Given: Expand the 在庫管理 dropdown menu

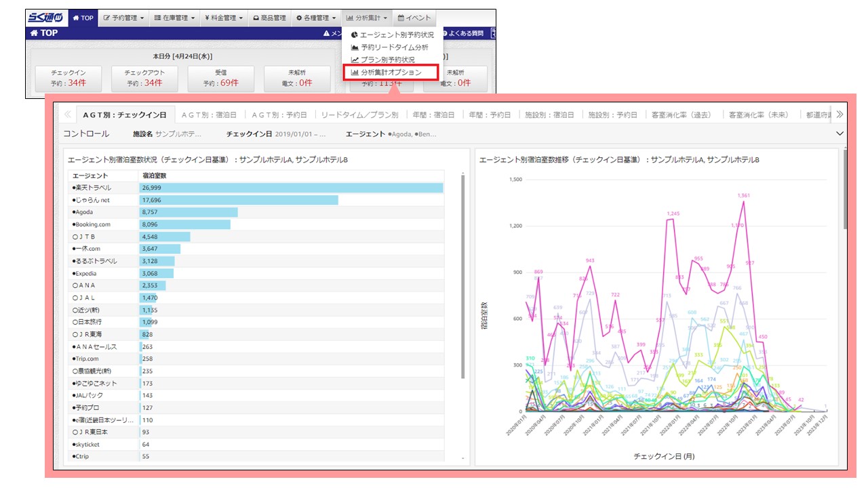Looking at the screenshot, I should [174, 18].
